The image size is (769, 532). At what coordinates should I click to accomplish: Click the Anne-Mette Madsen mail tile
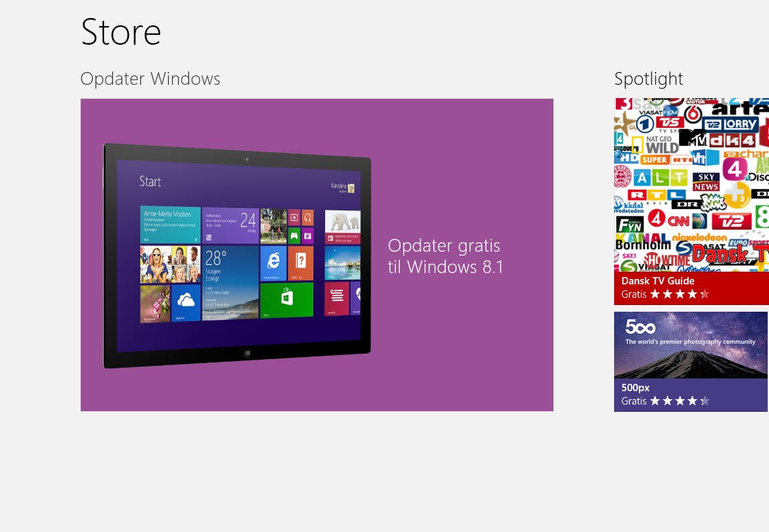coord(170,224)
